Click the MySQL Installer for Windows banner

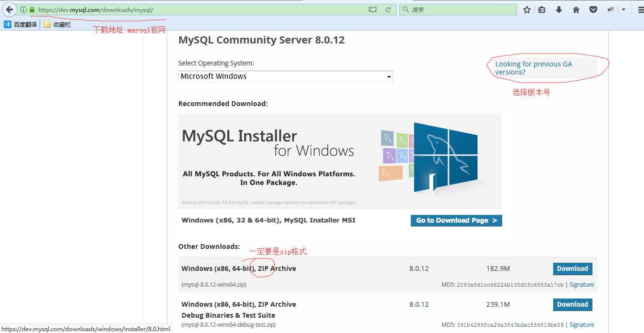tap(340, 161)
